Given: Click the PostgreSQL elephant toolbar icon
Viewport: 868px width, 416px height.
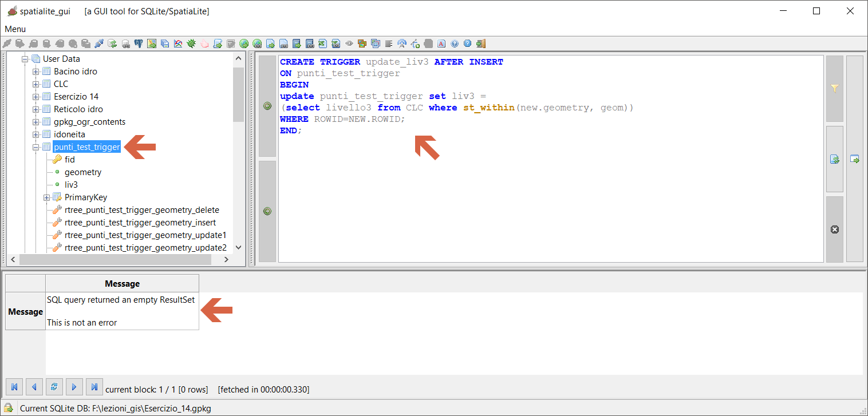Looking at the screenshot, I should tap(139, 43).
